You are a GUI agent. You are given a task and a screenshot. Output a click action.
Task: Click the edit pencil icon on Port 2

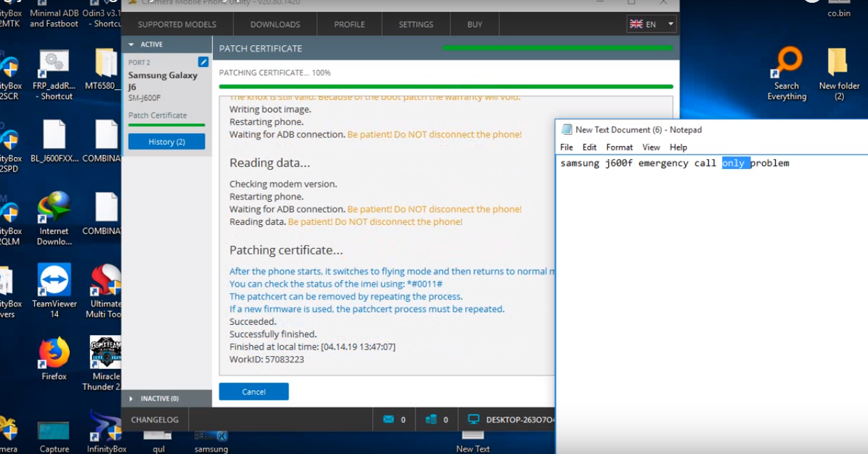pos(203,62)
